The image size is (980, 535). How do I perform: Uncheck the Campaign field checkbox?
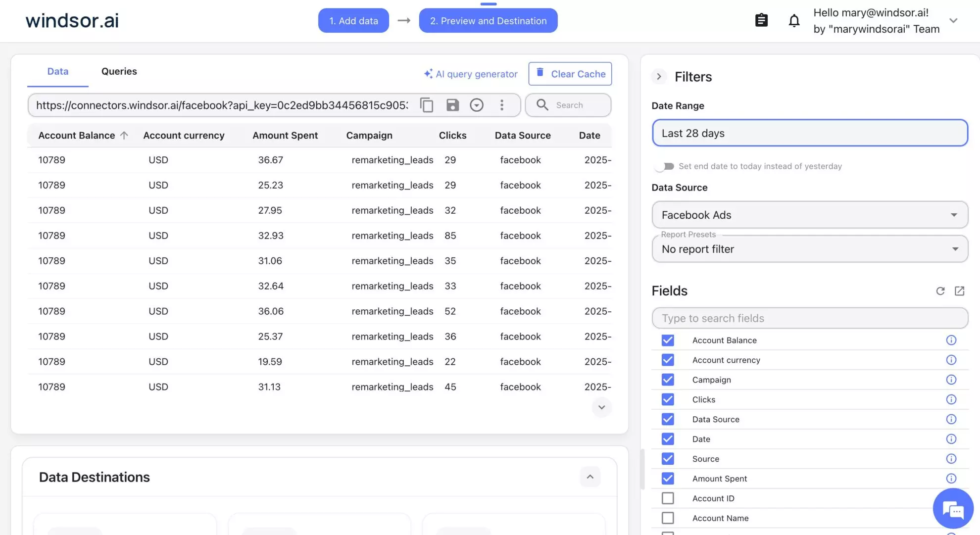pos(668,380)
